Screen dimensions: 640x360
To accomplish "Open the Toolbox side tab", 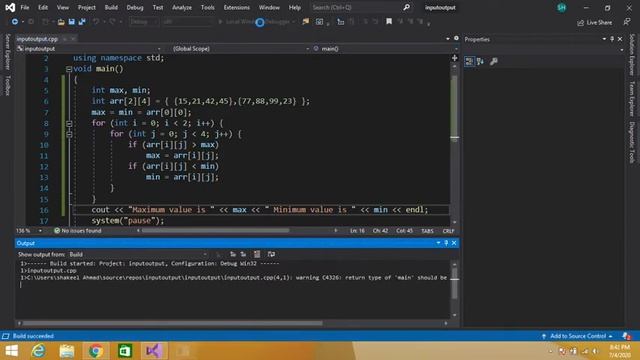I will pyautogui.click(x=7, y=85).
